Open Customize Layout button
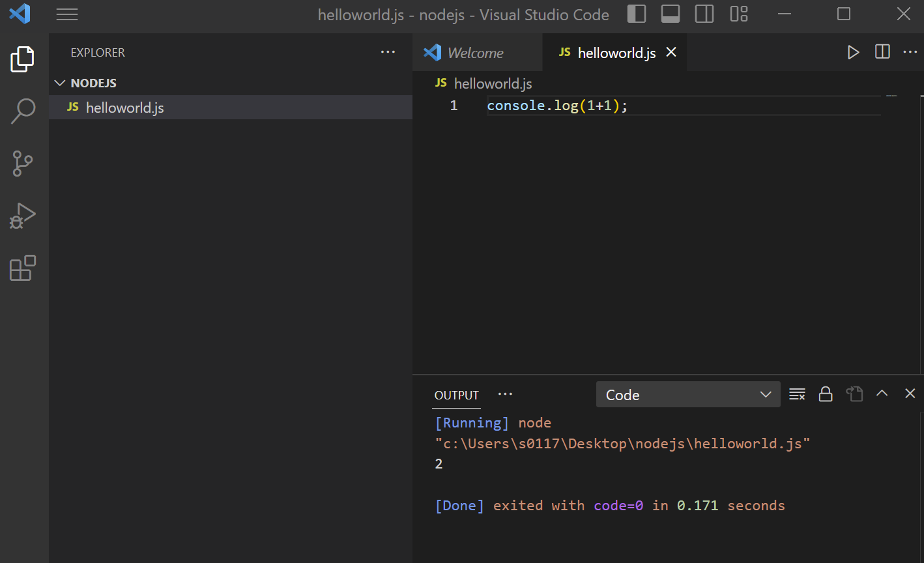Screen dimensions: 924x563 click(x=739, y=14)
